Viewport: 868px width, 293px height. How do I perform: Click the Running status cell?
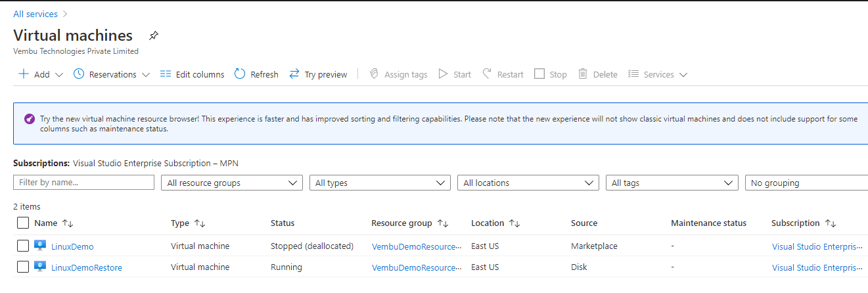(x=286, y=267)
